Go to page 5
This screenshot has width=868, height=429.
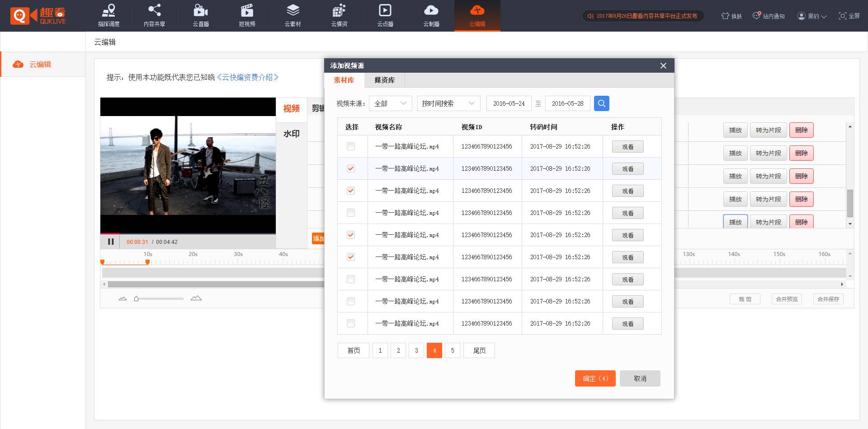(x=453, y=350)
